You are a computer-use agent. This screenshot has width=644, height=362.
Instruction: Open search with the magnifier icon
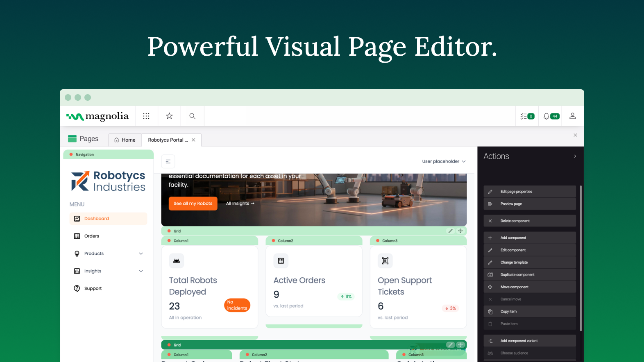[192, 116]
